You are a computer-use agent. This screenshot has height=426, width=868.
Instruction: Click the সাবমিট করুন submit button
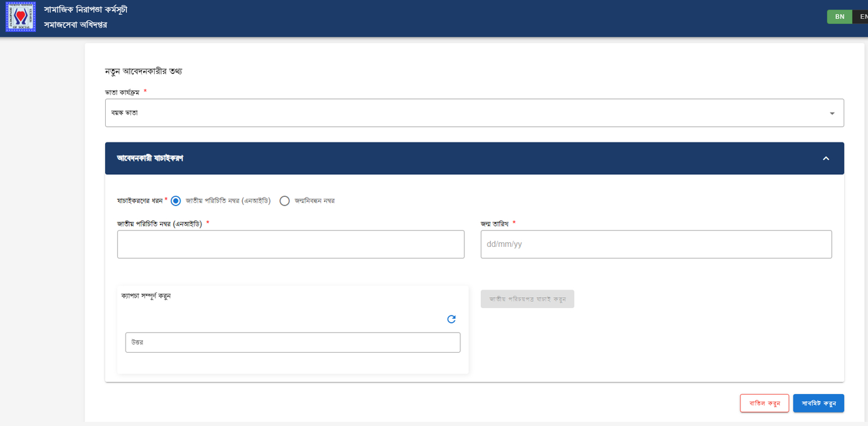coord(818,403)
